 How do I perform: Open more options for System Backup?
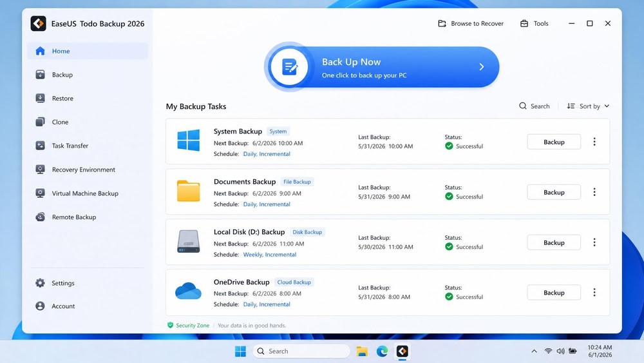(x=594, y=142)
